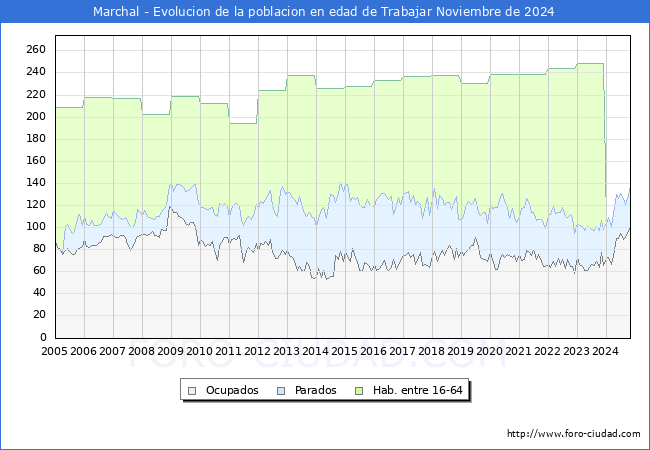The width and height of the screenshot is (650, 450).
Task: Click the chart title about Marchal population
Action: pyautogui.click(x=323, y=12)
